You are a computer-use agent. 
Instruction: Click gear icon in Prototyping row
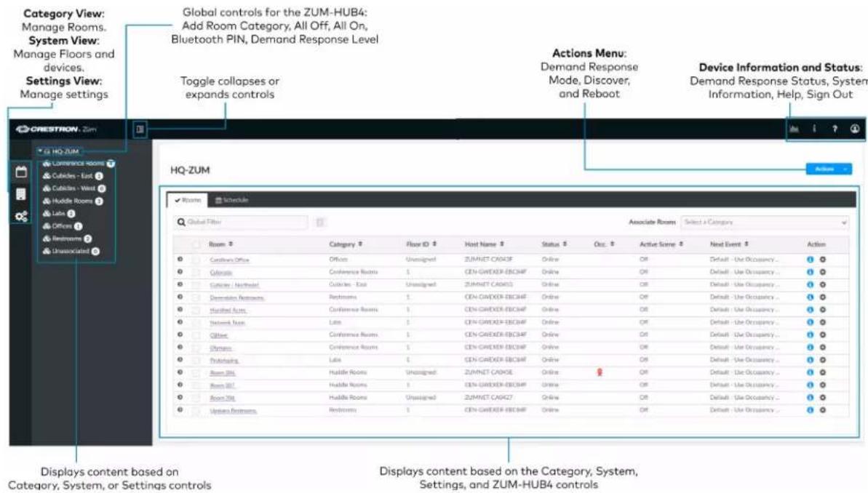823,360
